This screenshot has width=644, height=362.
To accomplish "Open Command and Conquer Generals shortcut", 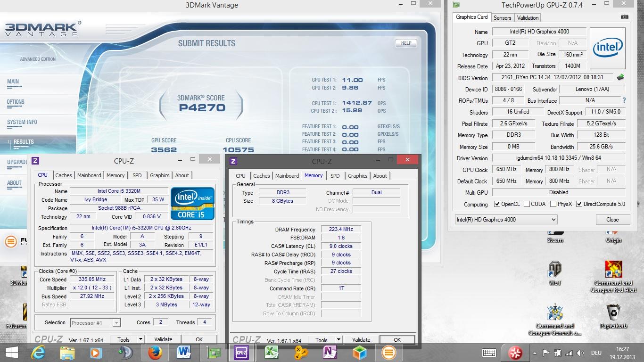I will (555, 320).
